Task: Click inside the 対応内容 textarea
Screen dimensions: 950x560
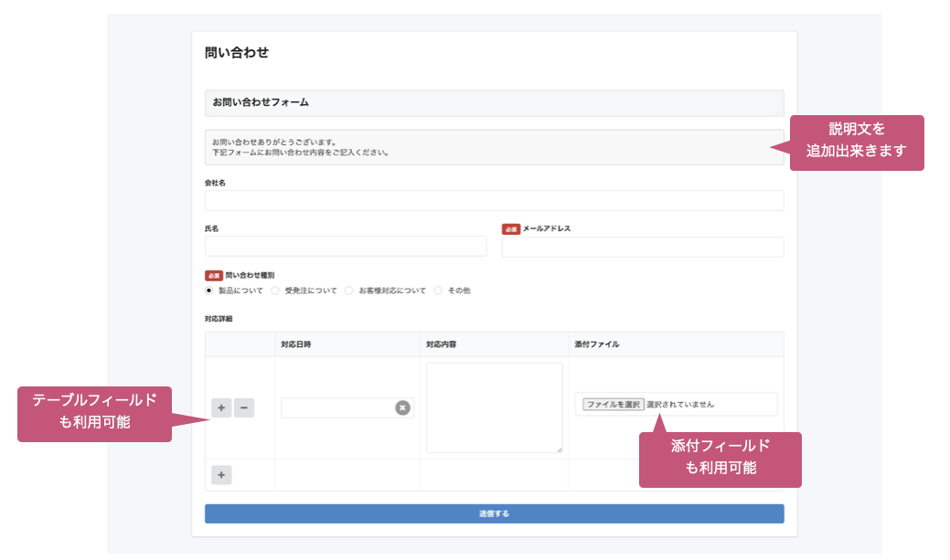Action: pyautogui.click(x=494, y=407)
